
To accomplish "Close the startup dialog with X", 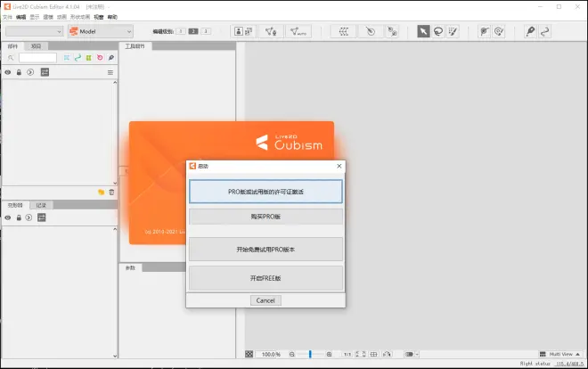I will pyautogui.click(x=339, y=166).
